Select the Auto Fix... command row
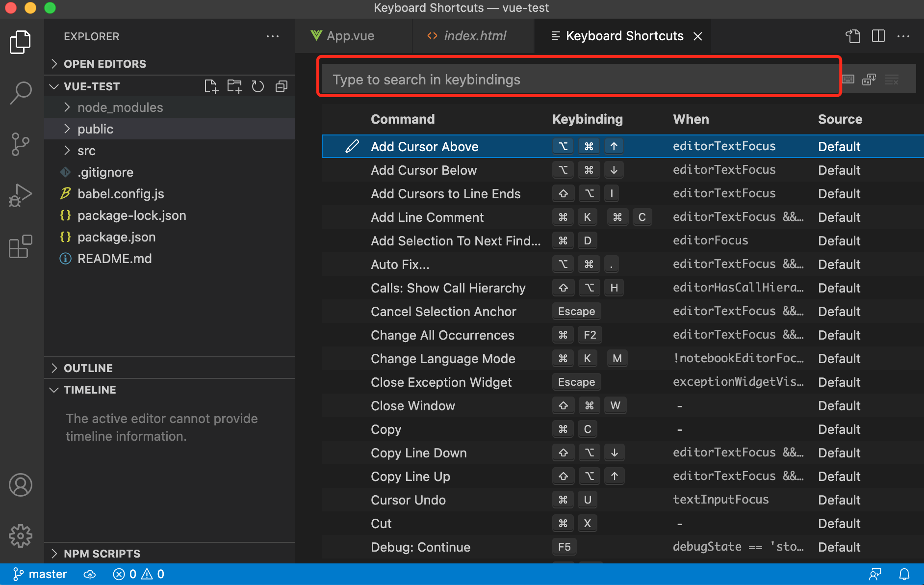 [x=623, y=265]
